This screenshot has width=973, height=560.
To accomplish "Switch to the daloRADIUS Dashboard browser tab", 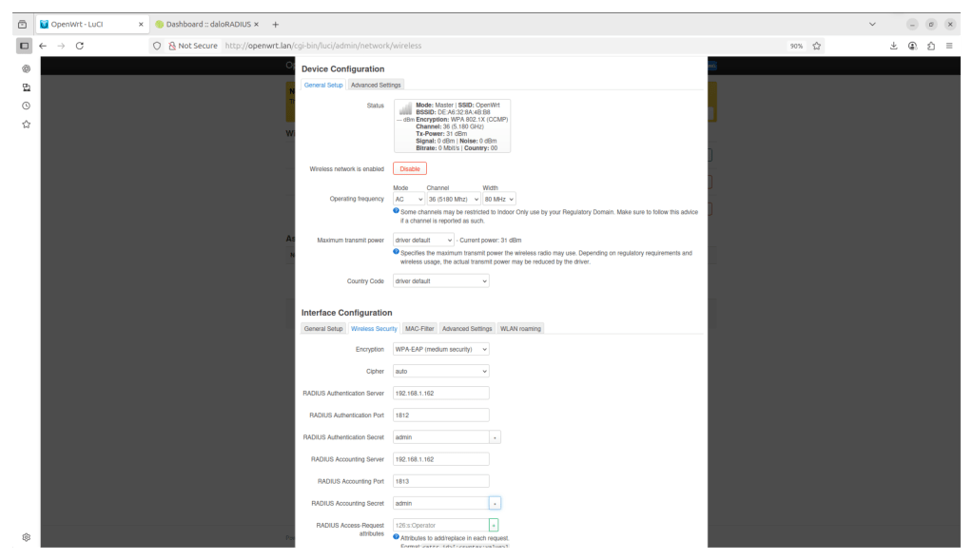I will click(x=203, y=24).
